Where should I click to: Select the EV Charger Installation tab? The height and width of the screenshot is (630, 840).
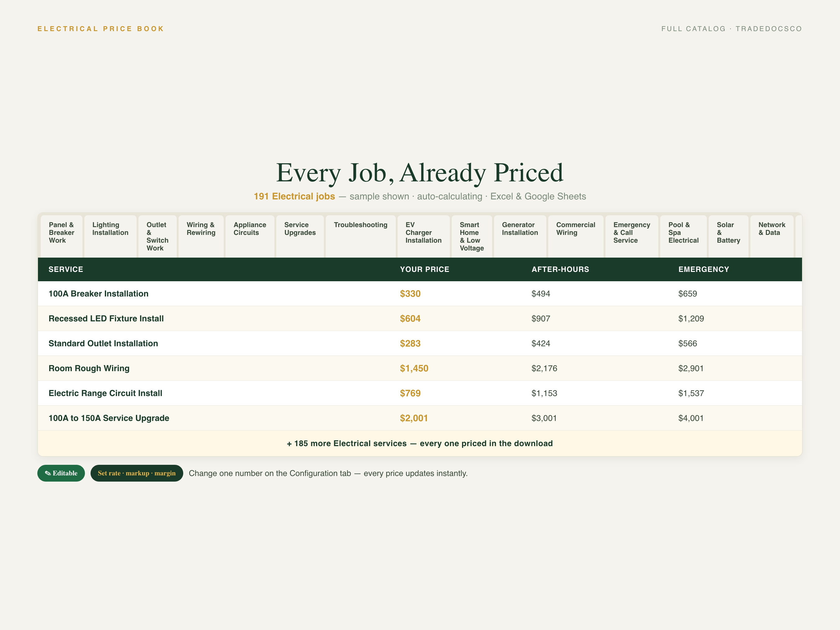click(423, 236)
